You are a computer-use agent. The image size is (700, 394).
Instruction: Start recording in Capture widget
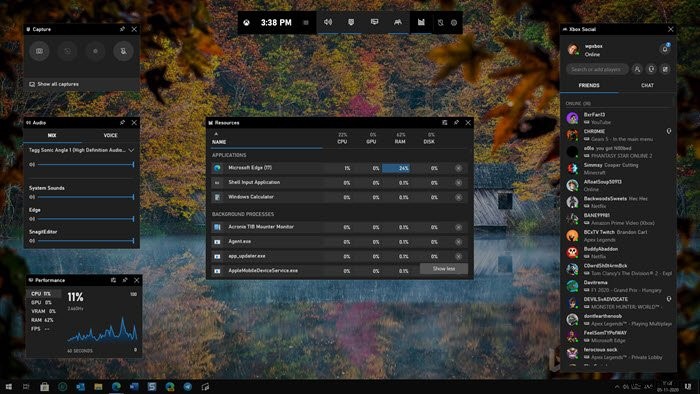(95, 51)
